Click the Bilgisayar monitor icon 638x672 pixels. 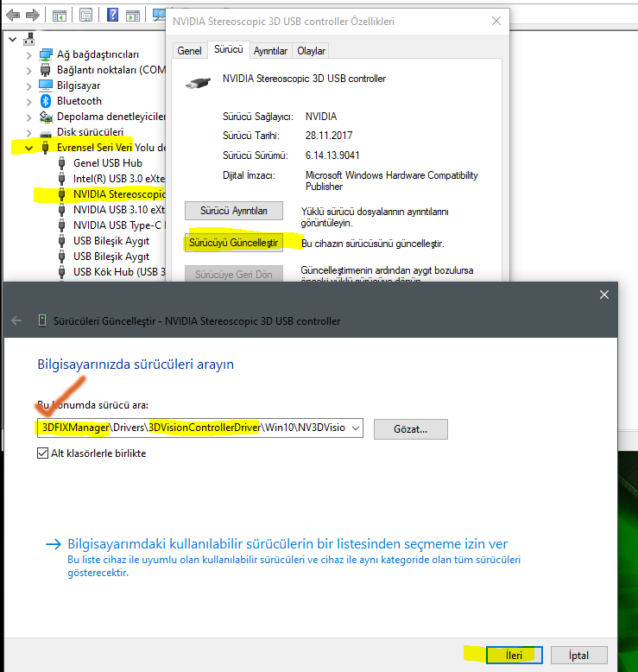[x=46, y=86]
